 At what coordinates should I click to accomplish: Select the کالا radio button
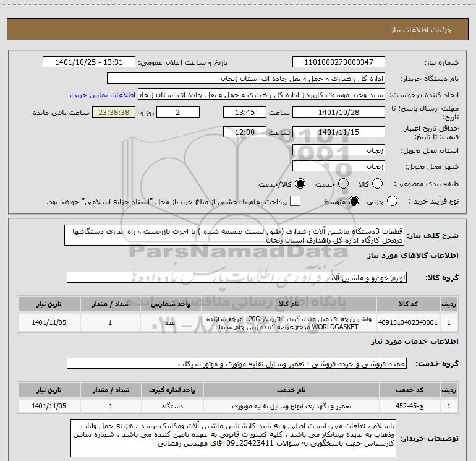(377, 184)
